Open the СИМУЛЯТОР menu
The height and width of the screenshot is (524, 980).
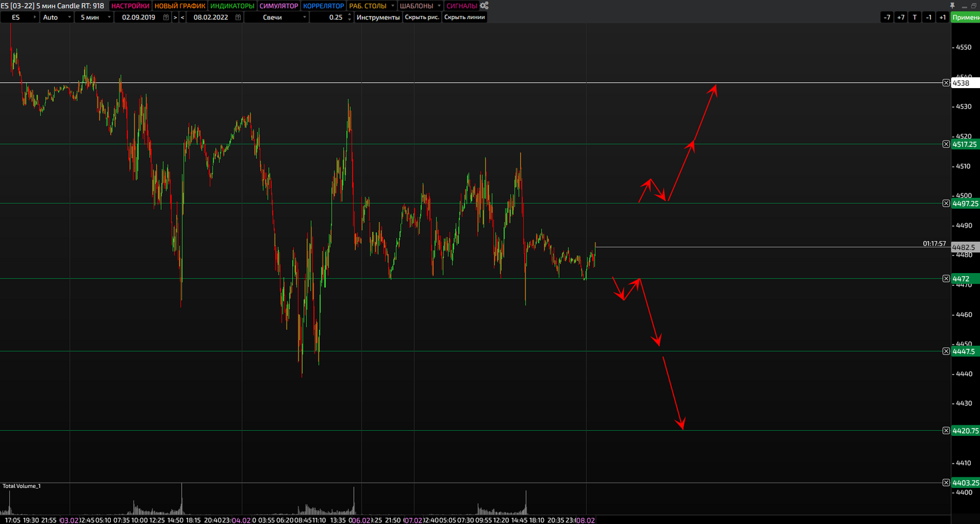tap(279, 6)
